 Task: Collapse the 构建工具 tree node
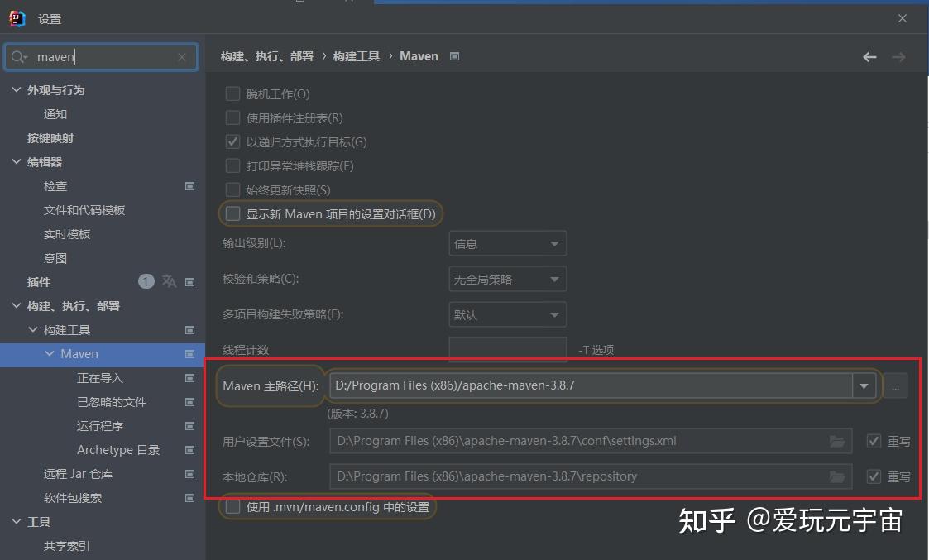pos(33,329)
